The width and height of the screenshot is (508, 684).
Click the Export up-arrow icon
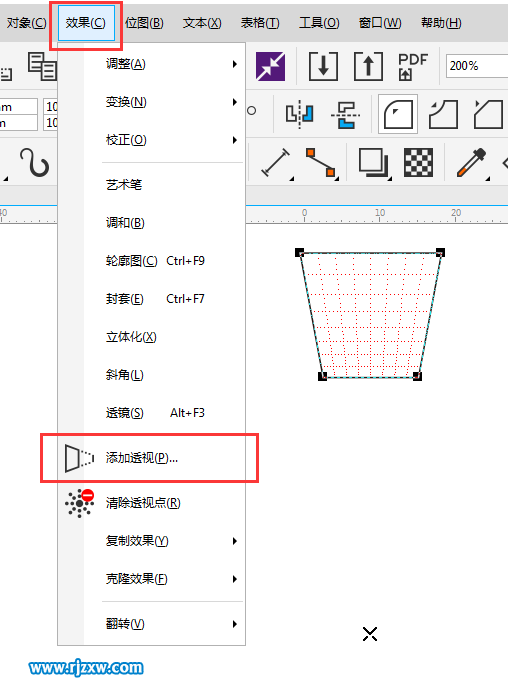click(368, 66)
